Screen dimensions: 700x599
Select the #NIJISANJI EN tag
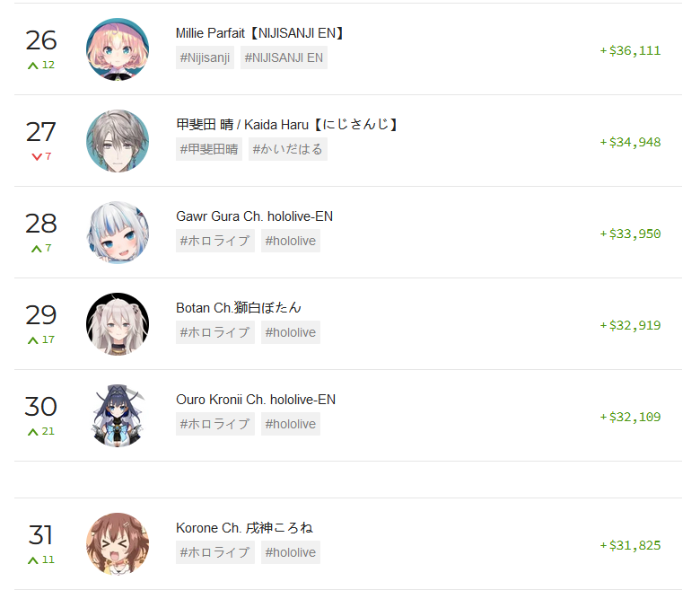click(284, 57)
